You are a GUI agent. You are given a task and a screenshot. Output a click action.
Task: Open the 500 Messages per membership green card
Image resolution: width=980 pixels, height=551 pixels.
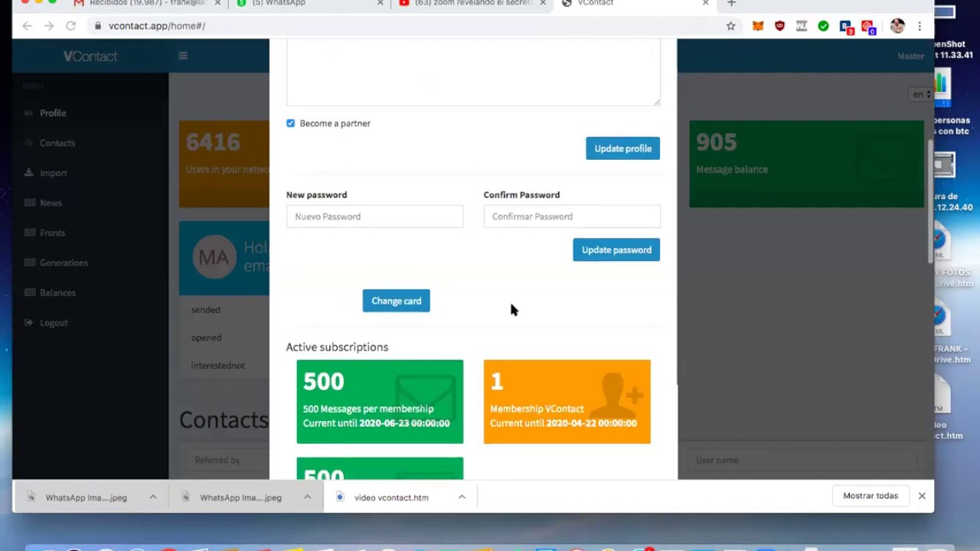(380, 402)
